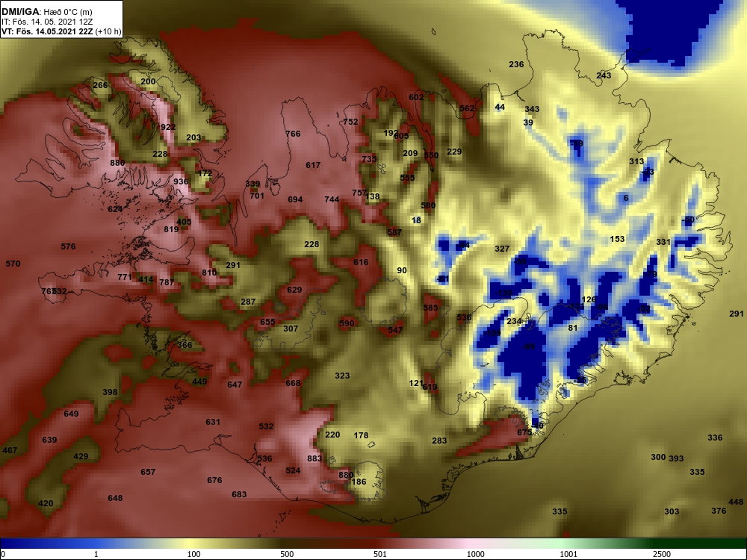Click the map value "922"
747x560 pixels.
pos(167,127)
